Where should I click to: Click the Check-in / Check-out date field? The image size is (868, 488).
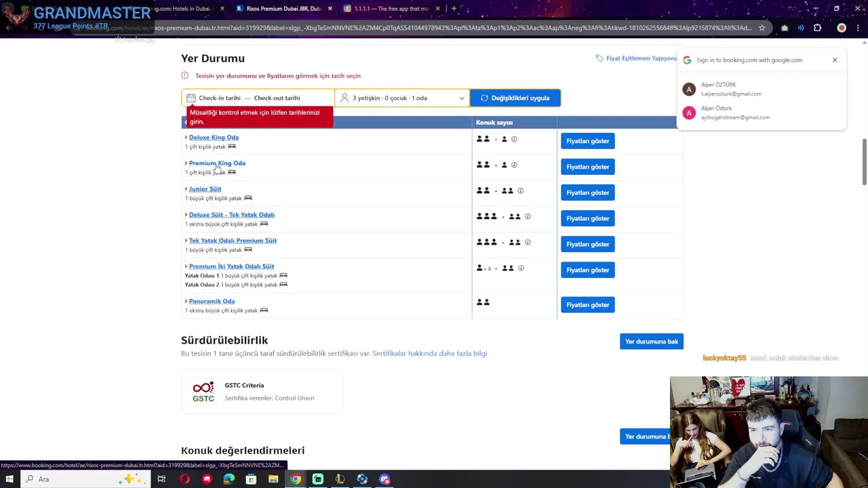tap(258, 98)
